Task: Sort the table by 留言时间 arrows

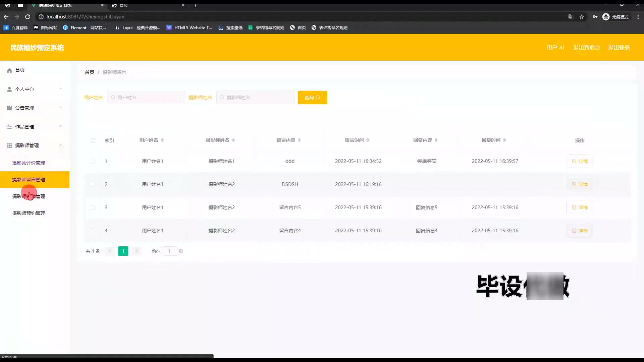Action: click(368, 140)
